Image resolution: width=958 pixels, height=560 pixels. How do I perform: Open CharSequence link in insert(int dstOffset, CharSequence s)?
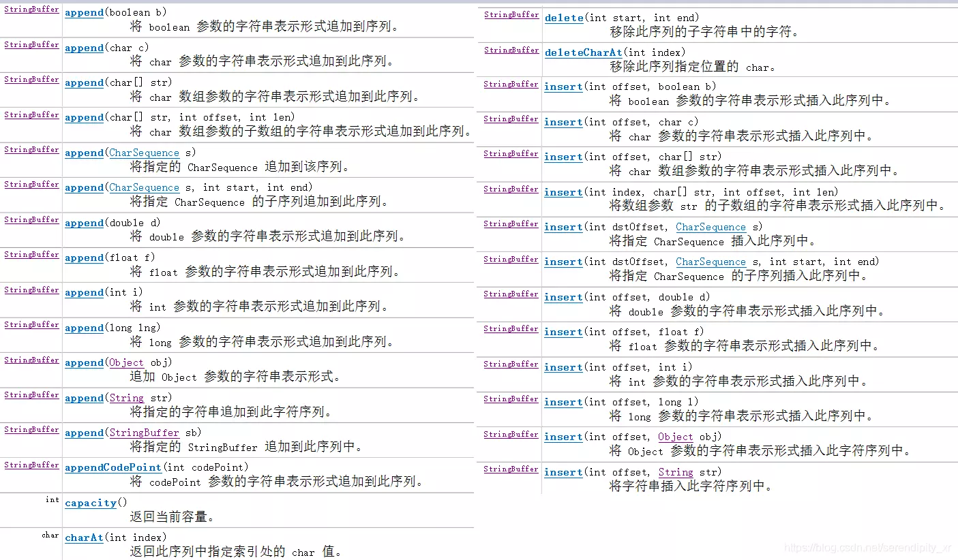710,227
